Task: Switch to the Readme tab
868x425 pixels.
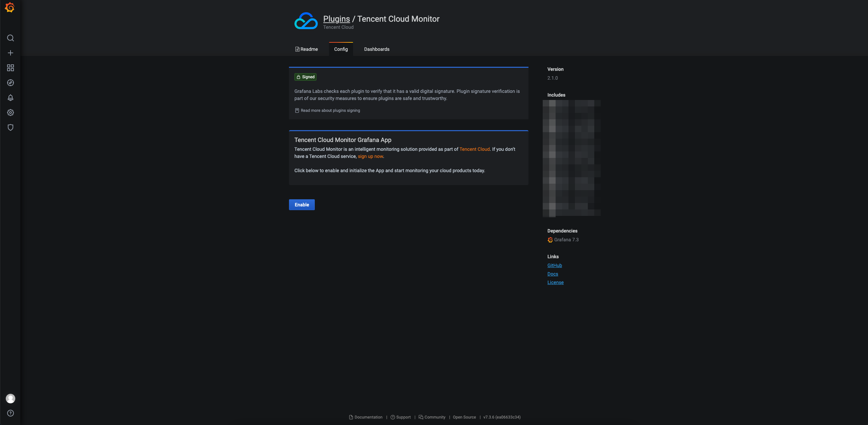Action: (307, 49)
